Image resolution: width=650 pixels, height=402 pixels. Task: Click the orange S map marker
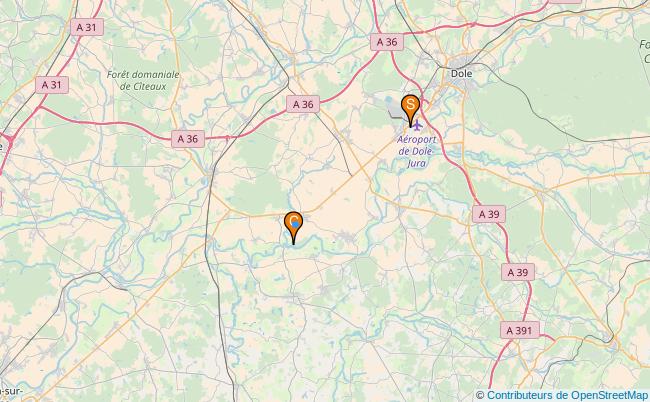point(410,107)
